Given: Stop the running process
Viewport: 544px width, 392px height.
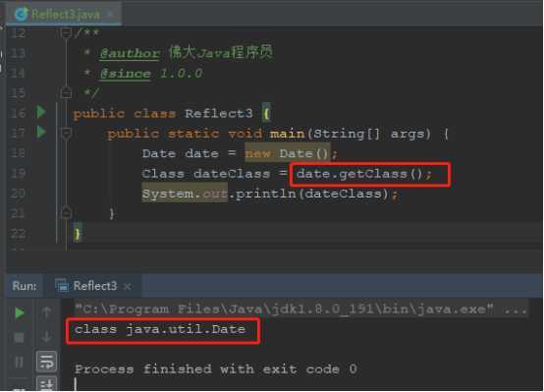Looking at the screenshot, I should pos(19,337).
